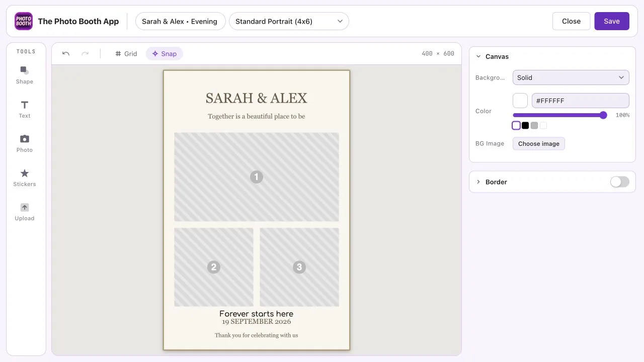Image resolution: width=644 pixels, height=362 pixels.
Task: Close the editor with Close button
Action: click(x=571, y=21)
